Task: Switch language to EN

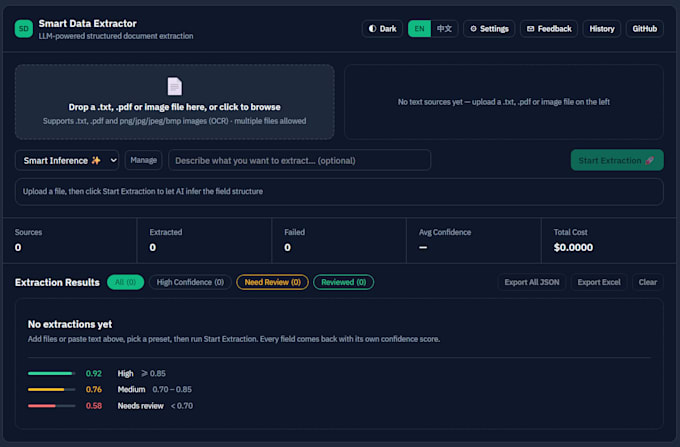Action: [419, 29]
